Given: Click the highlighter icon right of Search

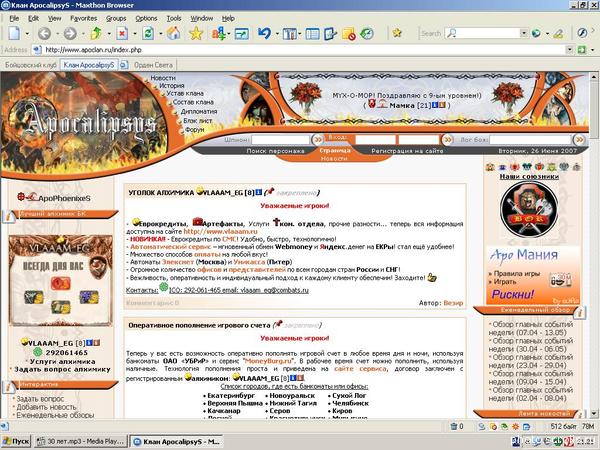Looking at the screenshot, I should (x=558, y=34).
